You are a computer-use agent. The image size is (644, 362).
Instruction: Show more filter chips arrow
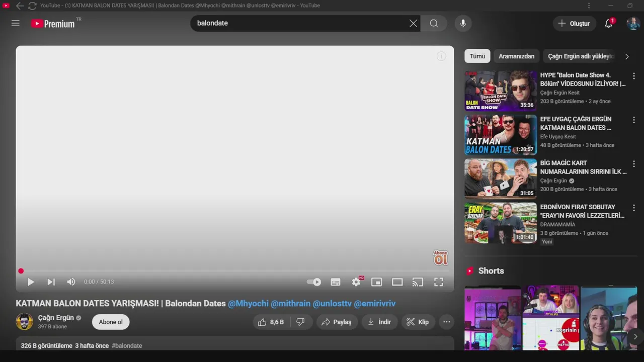(x=627, y=56)
